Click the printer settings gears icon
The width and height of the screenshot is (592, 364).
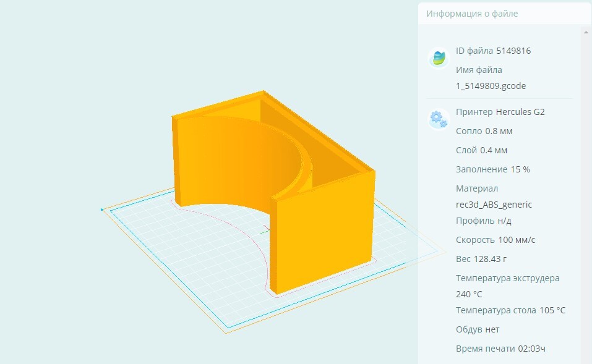[439, 119]
